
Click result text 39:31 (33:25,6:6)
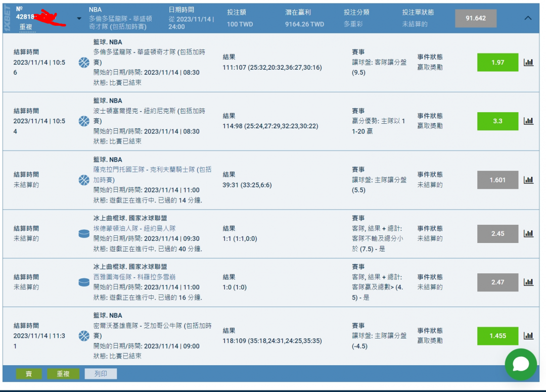[247, 185]
